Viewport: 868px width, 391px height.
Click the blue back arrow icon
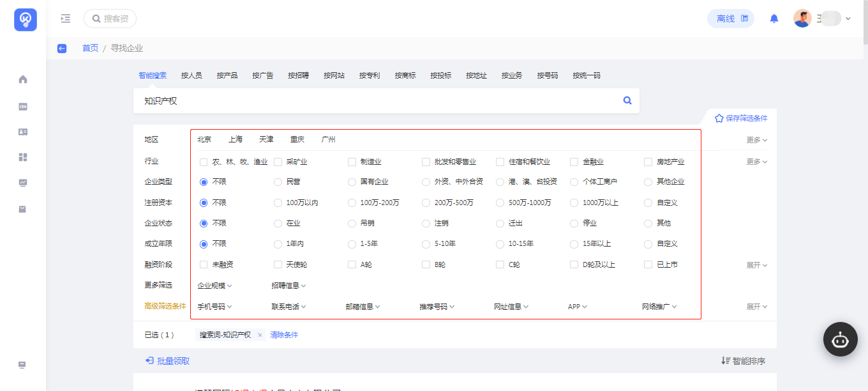click(x=62, y=48)
